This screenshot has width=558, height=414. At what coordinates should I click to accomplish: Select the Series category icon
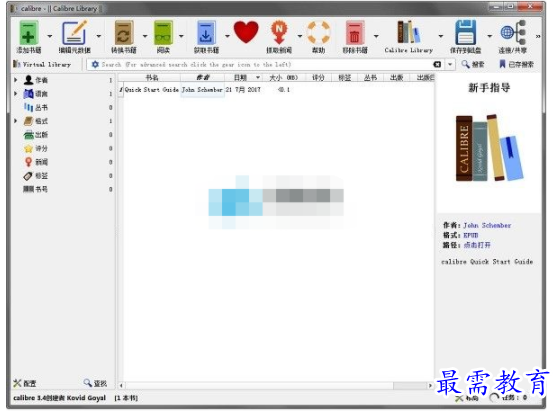28,107
